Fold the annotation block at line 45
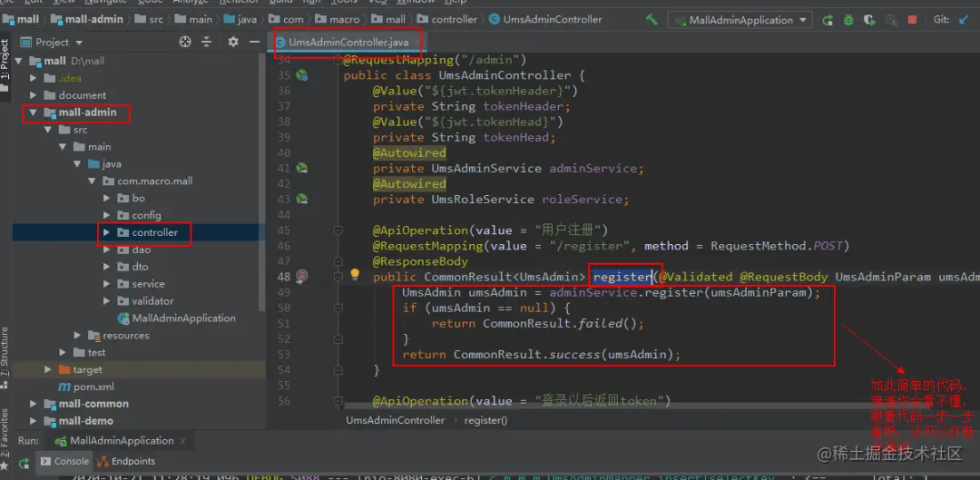 pyautogui.click(x=338, y=230)
